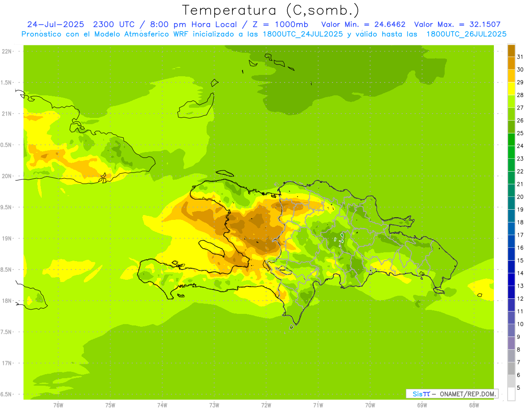Click the "70W" longitude axis label
This screenshot has height=411, width=532.
370,405
